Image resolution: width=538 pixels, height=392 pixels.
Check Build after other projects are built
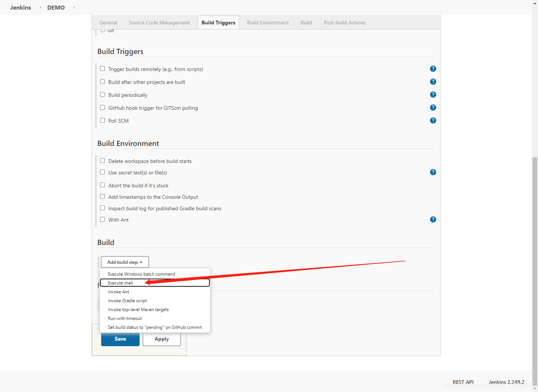click(103, 82)
